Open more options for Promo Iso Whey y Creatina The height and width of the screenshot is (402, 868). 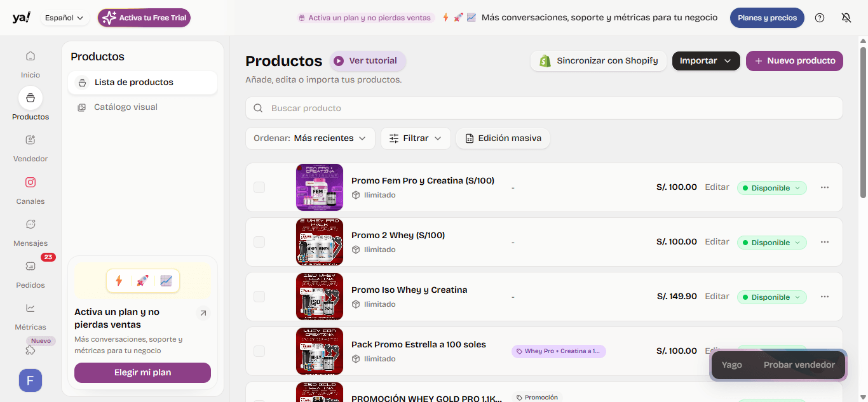825,297
